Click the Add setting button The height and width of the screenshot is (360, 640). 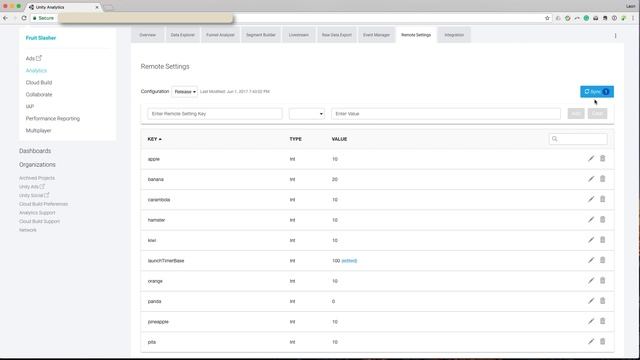point(576,113)
